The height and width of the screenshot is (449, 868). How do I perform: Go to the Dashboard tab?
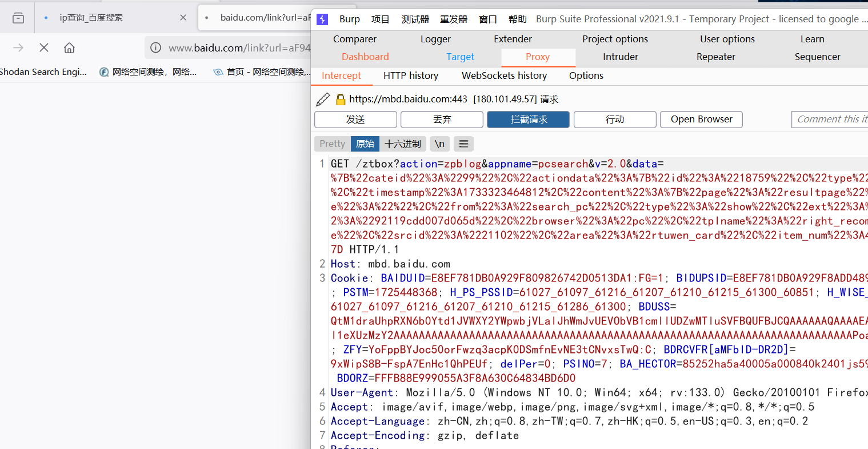click(x=366, y=57)
